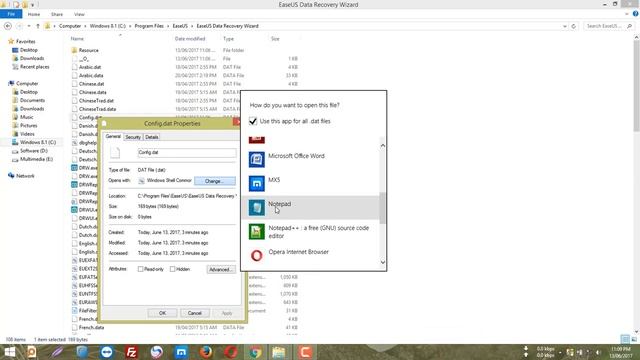Viewport: 640px width, 360px height.
Task: Sort by Type column header
Action: 229,39
